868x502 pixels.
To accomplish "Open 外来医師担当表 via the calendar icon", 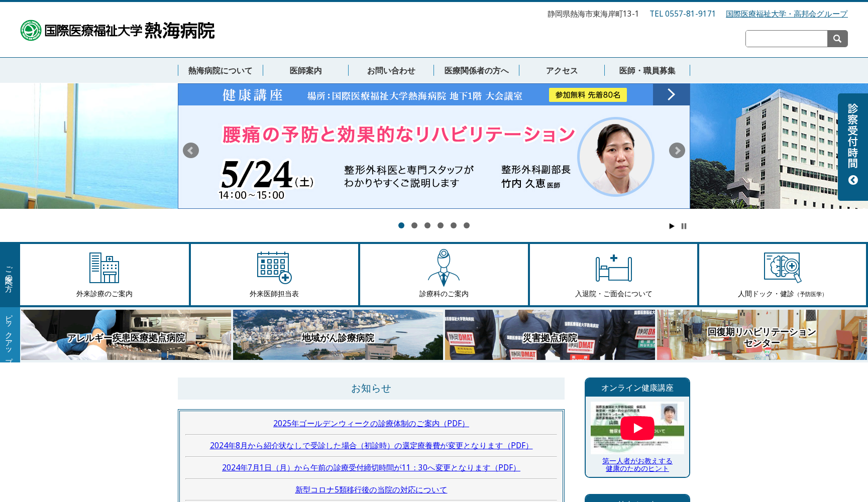I will coord(273,269).
